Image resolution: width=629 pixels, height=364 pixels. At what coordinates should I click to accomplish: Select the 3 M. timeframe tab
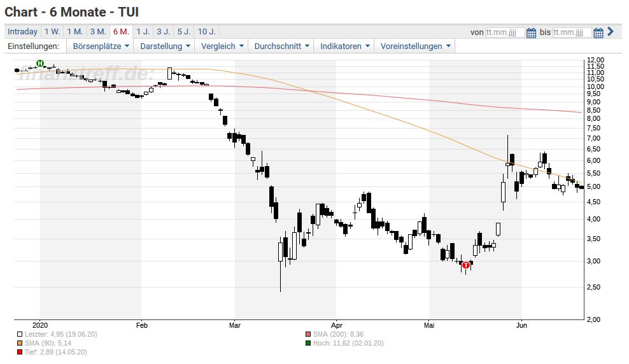[98, 32]
